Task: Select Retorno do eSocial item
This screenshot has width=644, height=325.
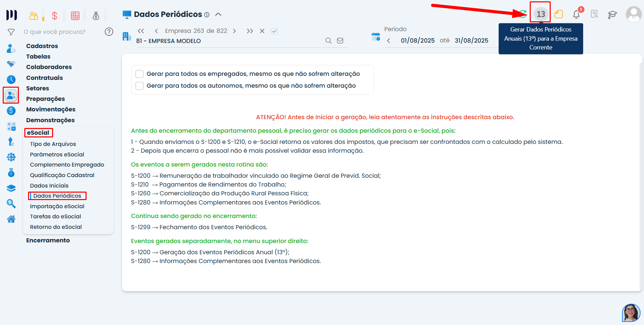Action: pyautogui.click(x=56, y=227)
